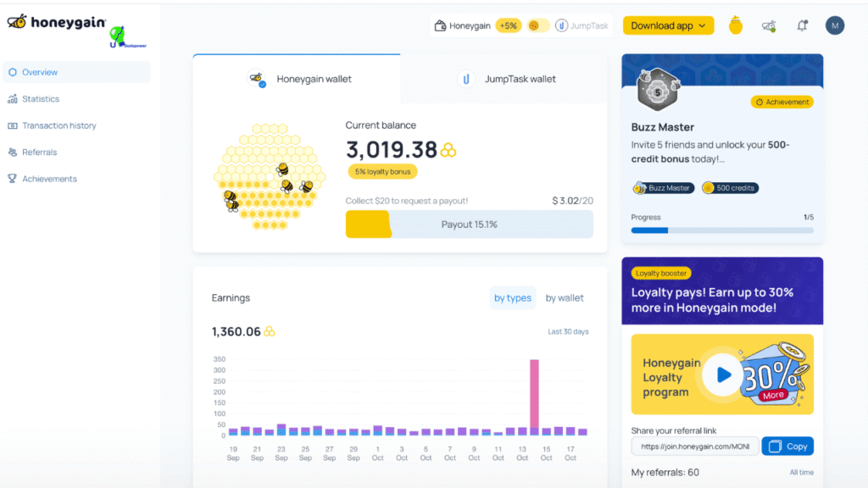The image size is (868, 488).
Task: Click the My referrals: 60 text
Action: click(665, 472)
